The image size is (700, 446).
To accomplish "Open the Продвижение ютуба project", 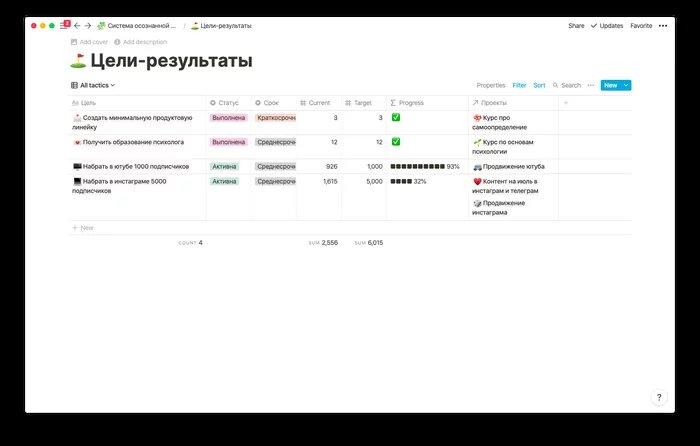I will [x=508, y=167].
